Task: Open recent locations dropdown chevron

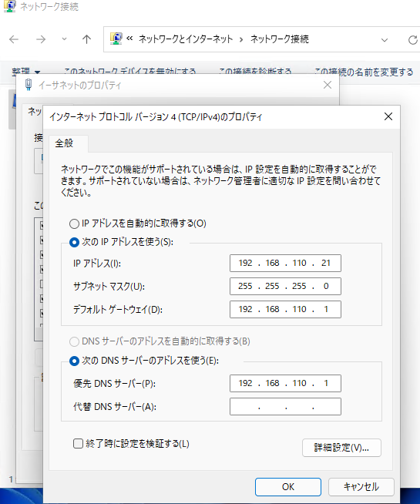Action: coord(64,39)
